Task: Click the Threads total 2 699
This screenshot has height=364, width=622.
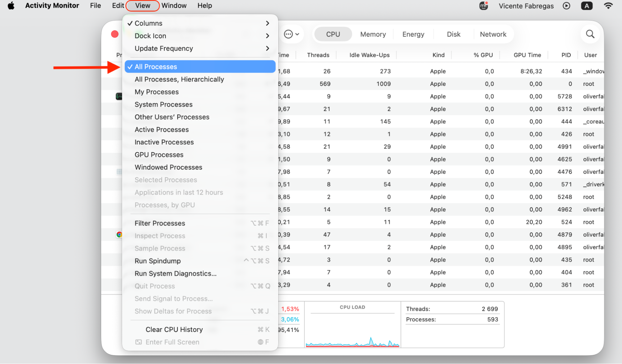Action: 490,309
